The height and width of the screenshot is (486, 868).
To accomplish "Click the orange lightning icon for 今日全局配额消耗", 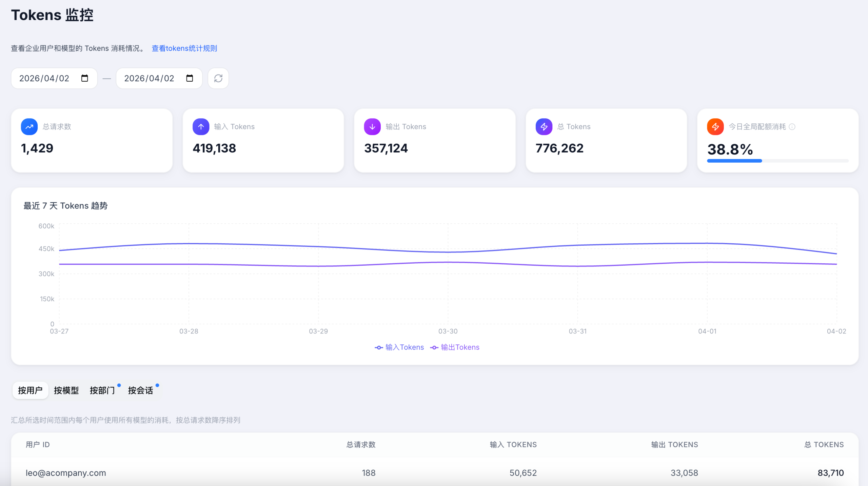I will coord(715,127).
